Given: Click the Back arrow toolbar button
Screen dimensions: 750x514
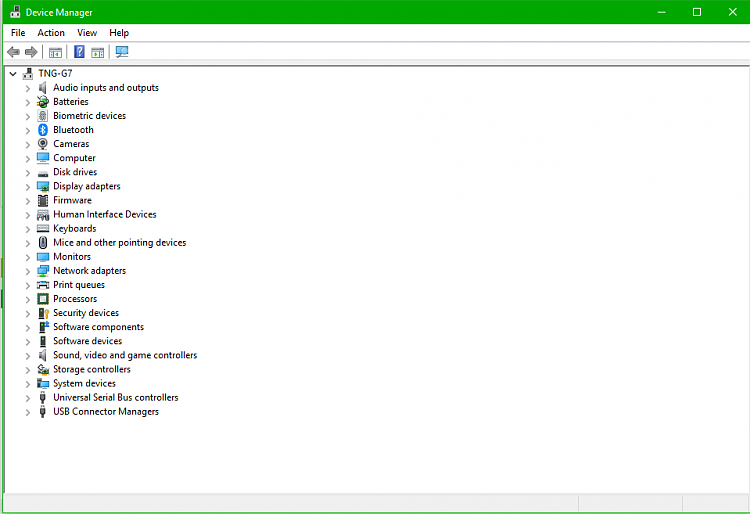Looking at the screenshot, I should [x=13, y=52].
